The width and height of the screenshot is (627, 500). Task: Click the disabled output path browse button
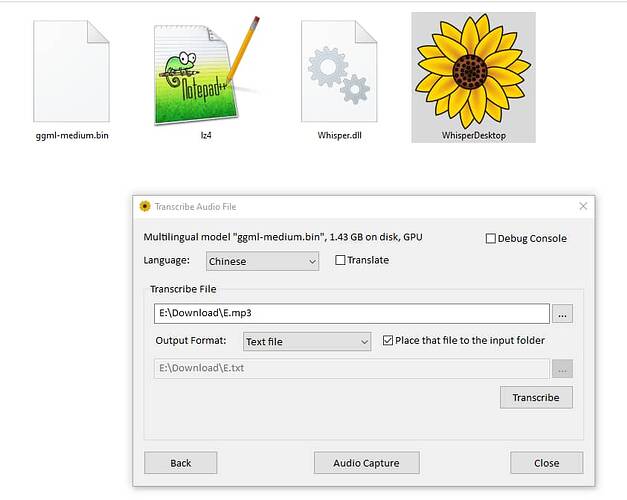[x=562, y=368]
